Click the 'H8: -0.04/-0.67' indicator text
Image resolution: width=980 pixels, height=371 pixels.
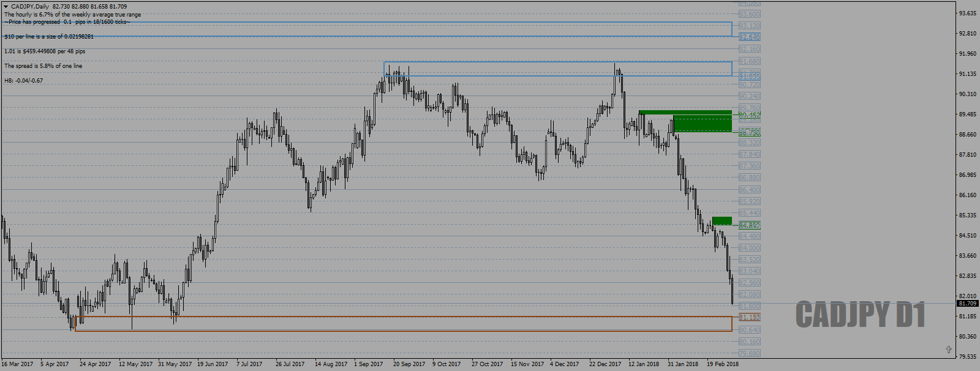(x=23, y=81)
